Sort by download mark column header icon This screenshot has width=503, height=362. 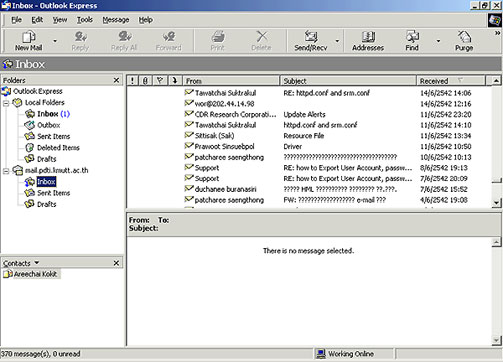point(175,81)
